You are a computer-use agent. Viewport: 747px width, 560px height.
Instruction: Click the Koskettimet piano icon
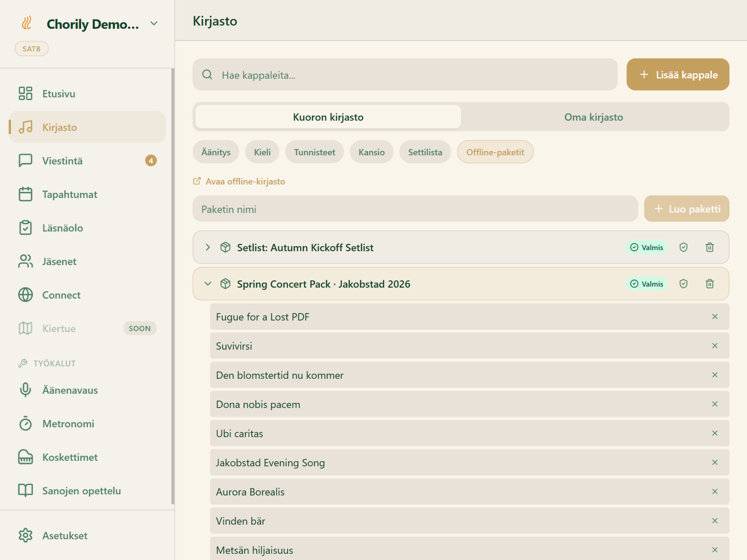coord(26,457)
